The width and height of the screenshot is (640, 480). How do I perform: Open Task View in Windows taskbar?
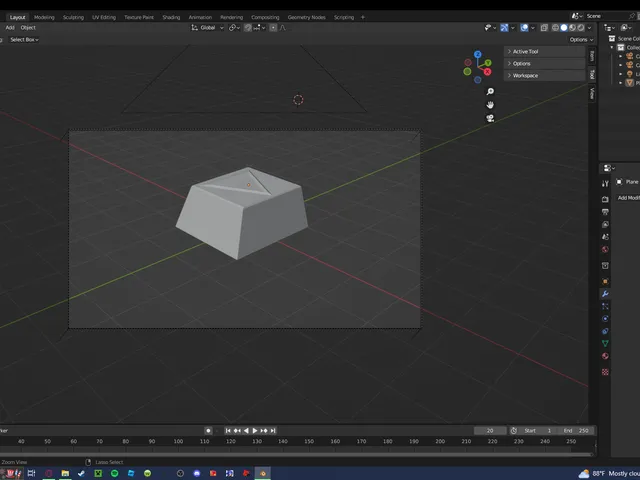31,473
